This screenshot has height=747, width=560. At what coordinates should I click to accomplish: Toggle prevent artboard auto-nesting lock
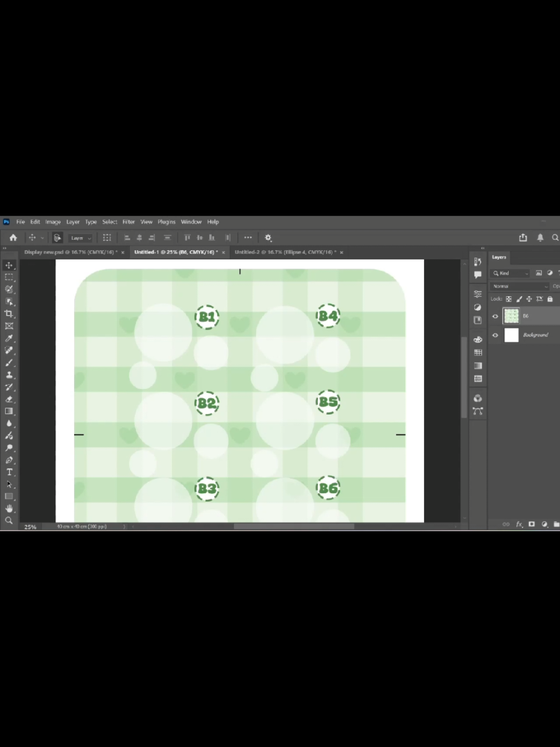[540, 299]
